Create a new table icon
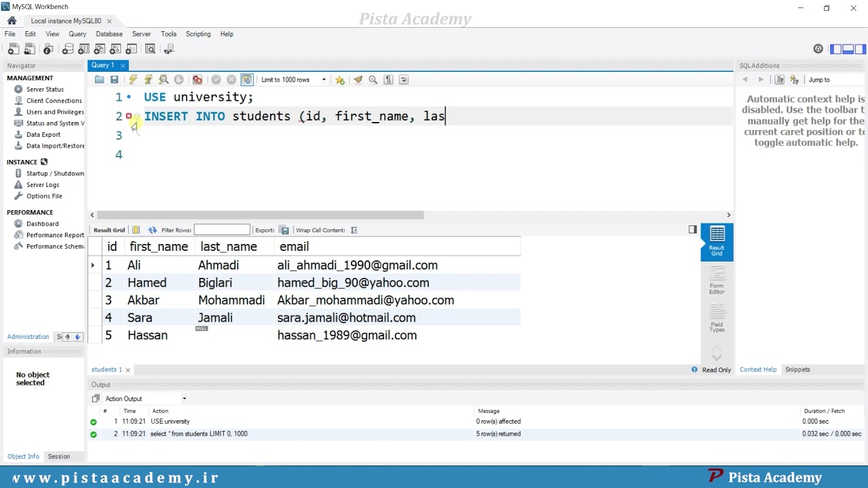The width and height of the screenshot is (868, 488). point(84,49)
